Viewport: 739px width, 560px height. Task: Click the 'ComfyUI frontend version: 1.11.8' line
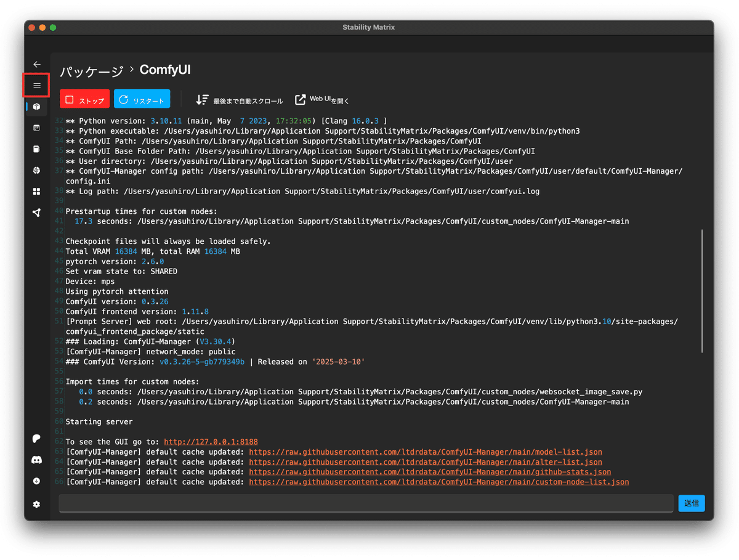pyautogui.click(x=137, y=312)
